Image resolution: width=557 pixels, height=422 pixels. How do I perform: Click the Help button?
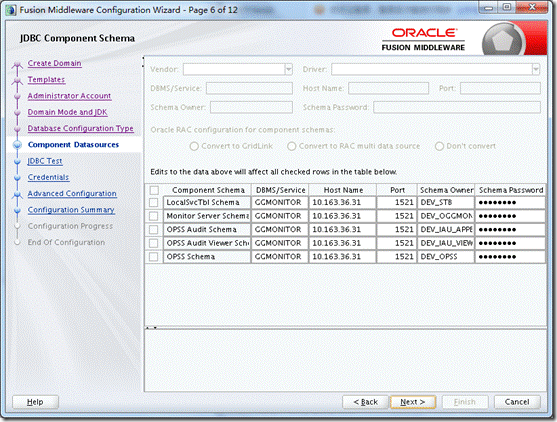35,402
